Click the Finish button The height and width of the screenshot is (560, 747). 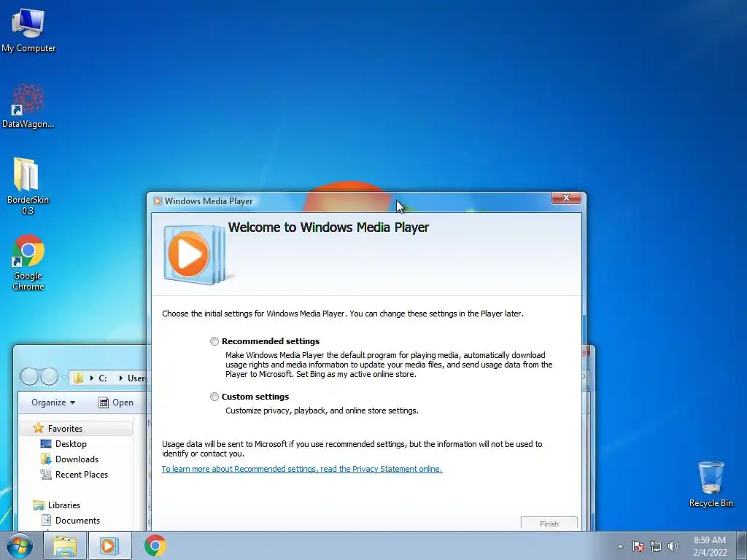pos(549,524)
